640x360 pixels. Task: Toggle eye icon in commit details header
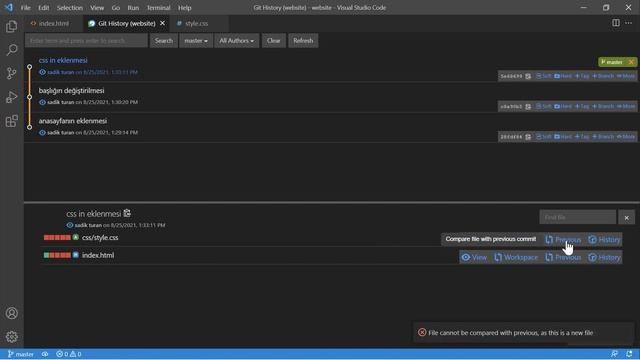[x=70, y=225]
